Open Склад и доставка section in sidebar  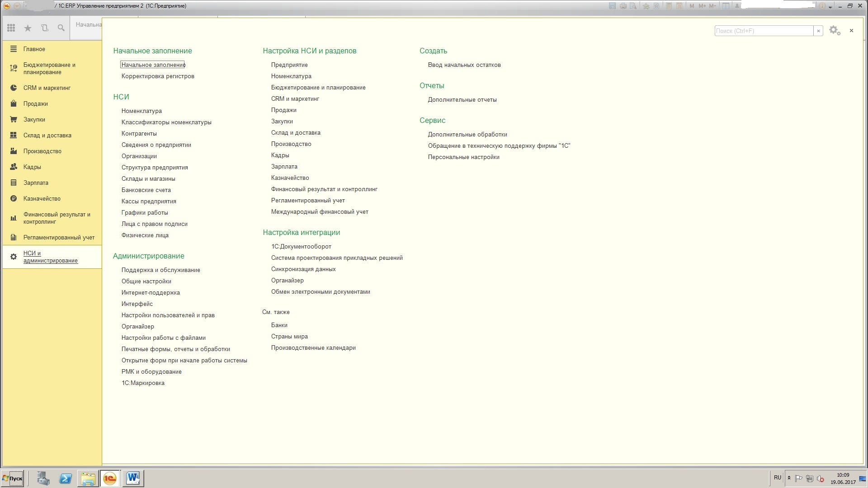[x=52, y=135]
